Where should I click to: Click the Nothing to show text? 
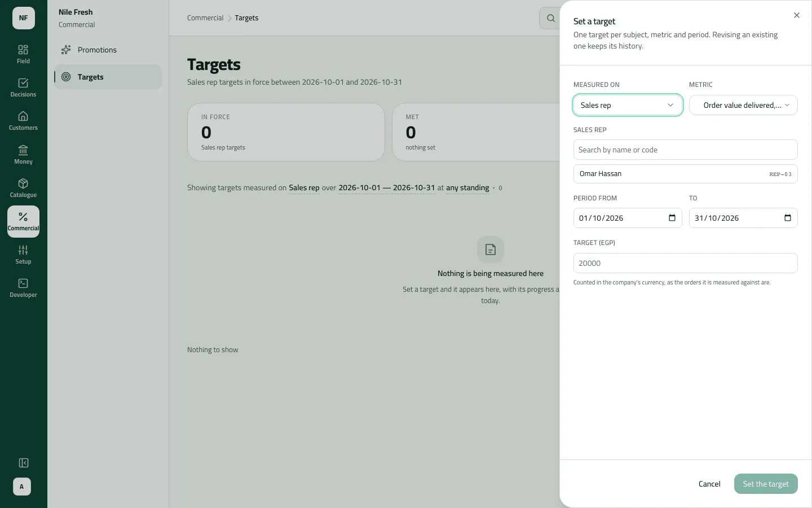213,350
